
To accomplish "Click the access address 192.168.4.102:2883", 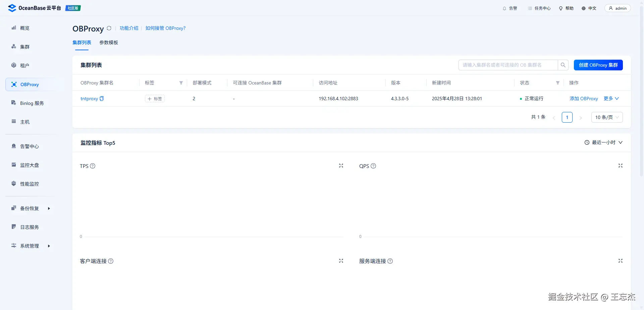I will tap(338, 99).
